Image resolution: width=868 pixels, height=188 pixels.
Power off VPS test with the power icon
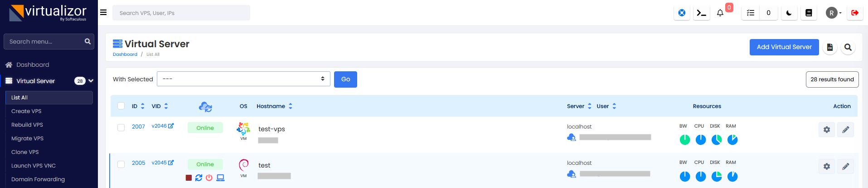pyautogui.click(x=209, y=178)
